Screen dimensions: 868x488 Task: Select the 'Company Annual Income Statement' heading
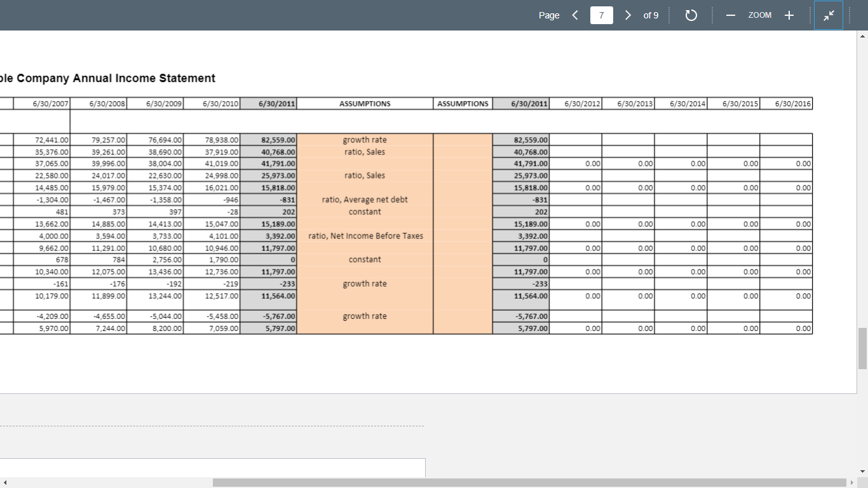pos(116,78)
